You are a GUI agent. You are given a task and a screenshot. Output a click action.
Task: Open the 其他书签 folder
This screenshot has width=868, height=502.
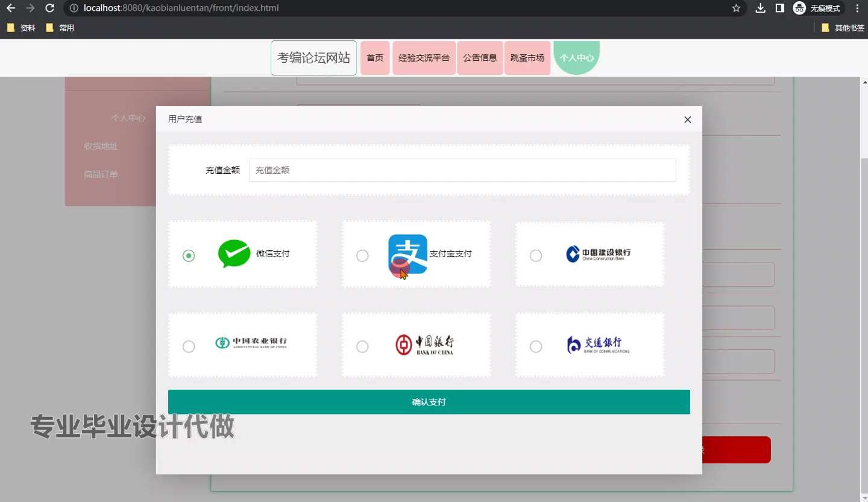pyautogui.click(x=843, y=28)
